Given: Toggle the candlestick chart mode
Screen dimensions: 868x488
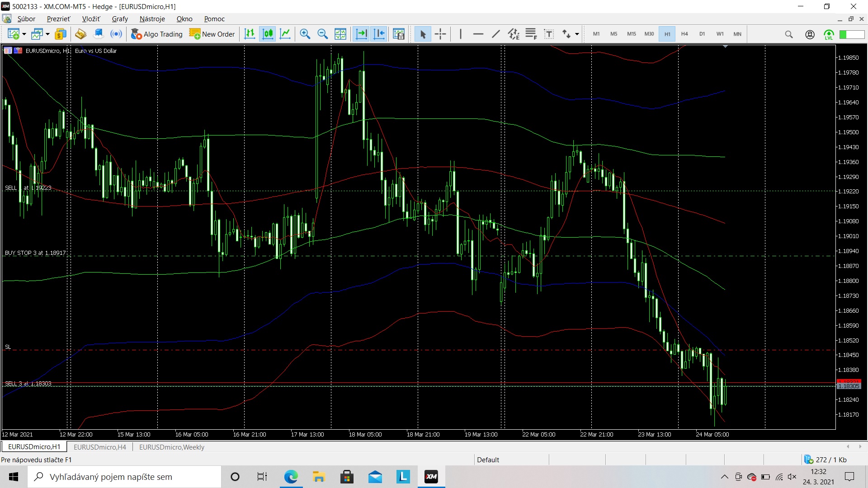Looking at the screenshot, I should tap(268, 34).
